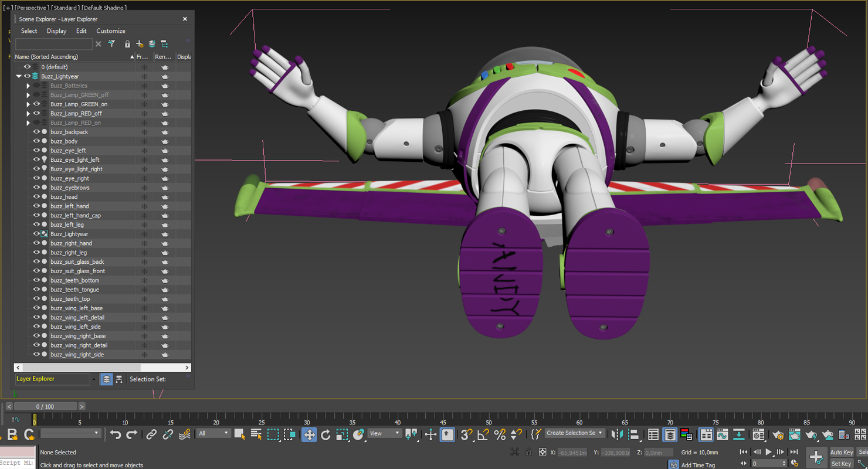Click the Set Key button
The image size is (868, 469).
[x=841, y=463]
